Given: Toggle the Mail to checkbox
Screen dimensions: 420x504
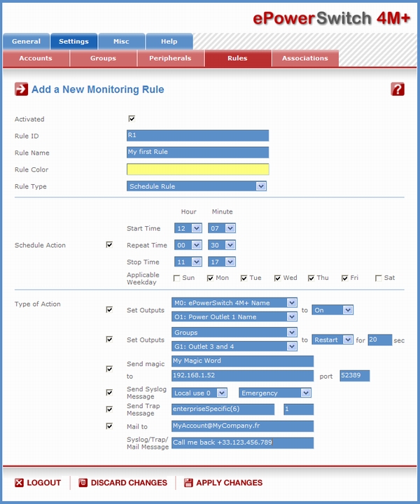Looking at the screenshot, I should 109,426.
